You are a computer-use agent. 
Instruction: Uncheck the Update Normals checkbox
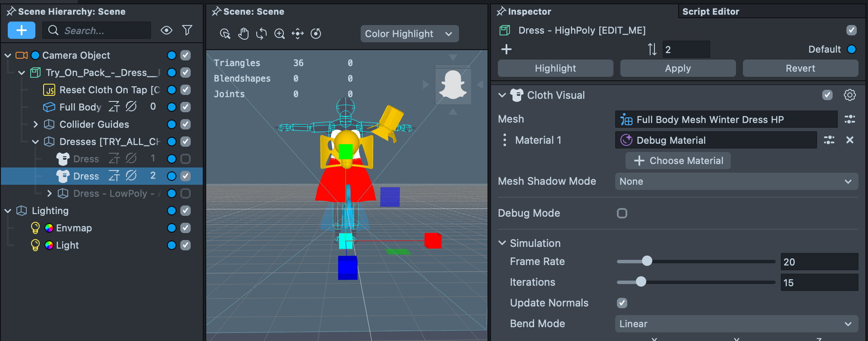click(x=622, y=303)
